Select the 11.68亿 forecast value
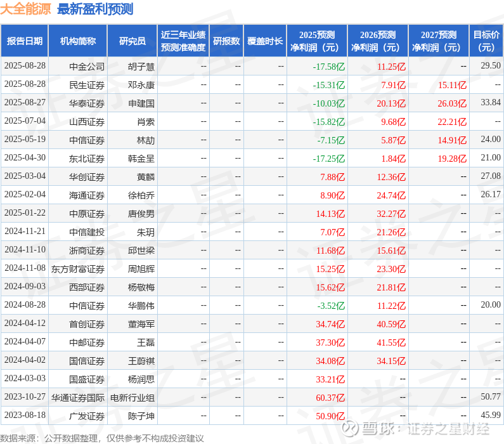 330,251
